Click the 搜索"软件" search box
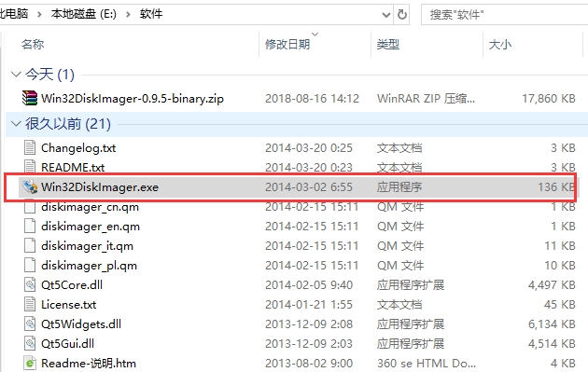588x372 pixels. tap(504, 15)
